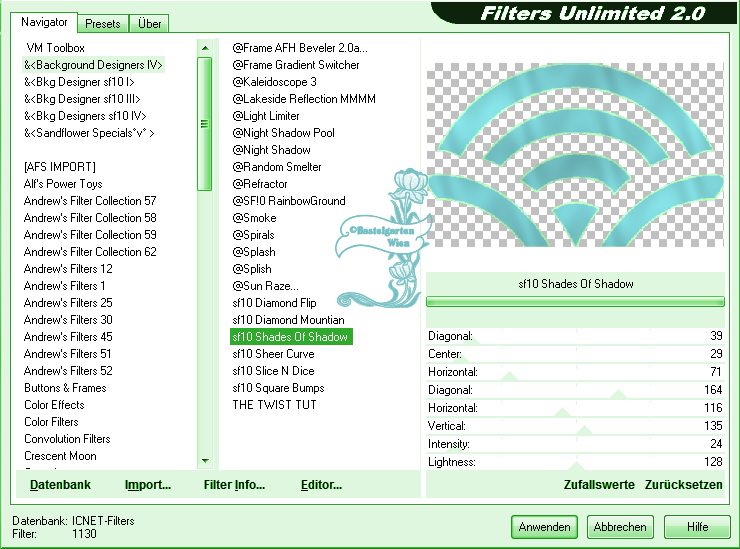Select Color Effects category
The height and width of the screenshot is (549, 740).
54,405
